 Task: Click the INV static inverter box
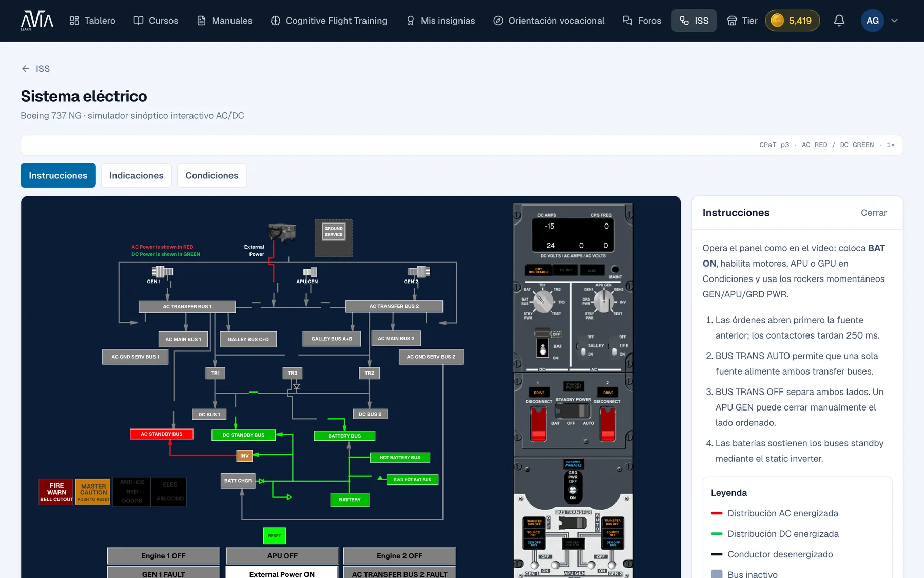pos(244,456)
